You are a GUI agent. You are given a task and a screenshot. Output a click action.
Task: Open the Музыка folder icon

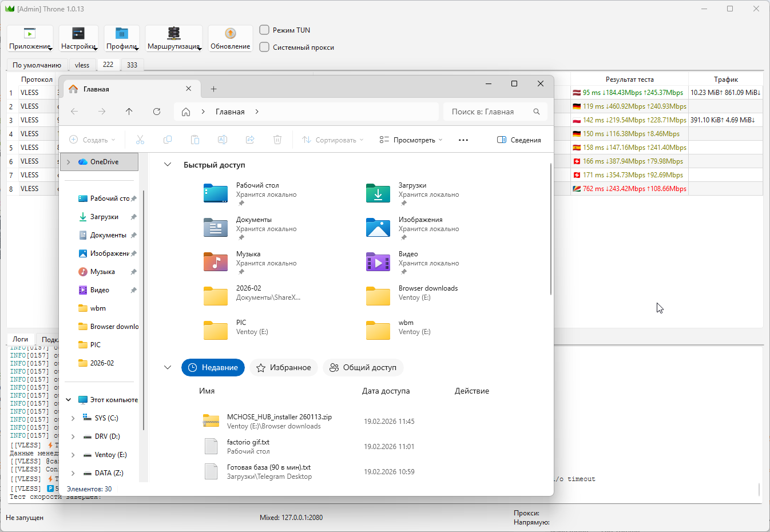click(216, 263)
